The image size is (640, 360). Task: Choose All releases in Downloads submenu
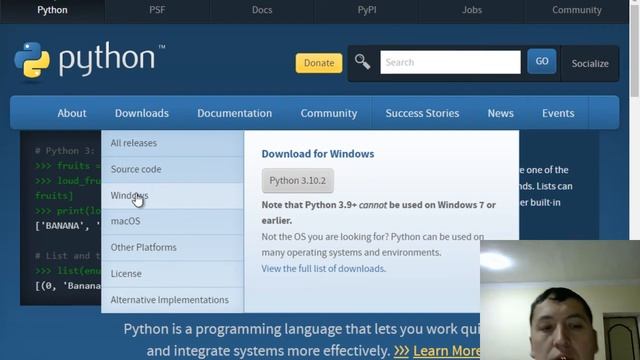point(172,143)
